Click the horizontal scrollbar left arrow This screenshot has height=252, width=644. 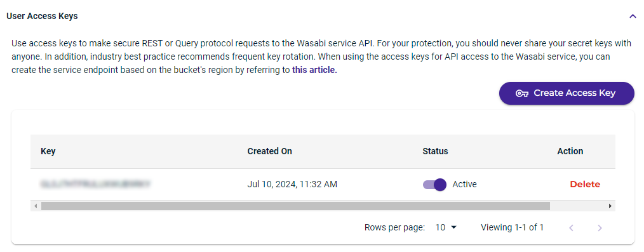(x=36, y=206)
